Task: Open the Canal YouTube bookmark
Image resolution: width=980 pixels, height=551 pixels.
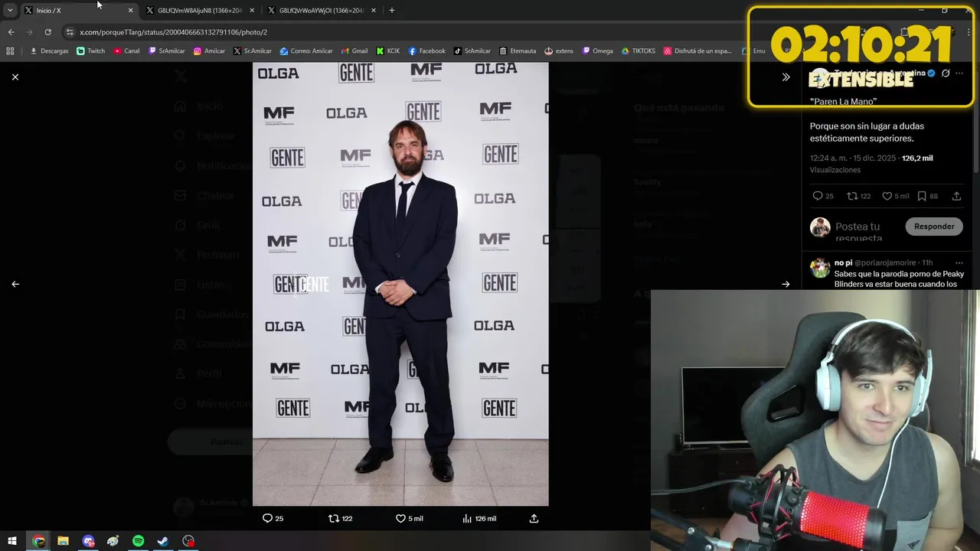Action: point(126,51)
